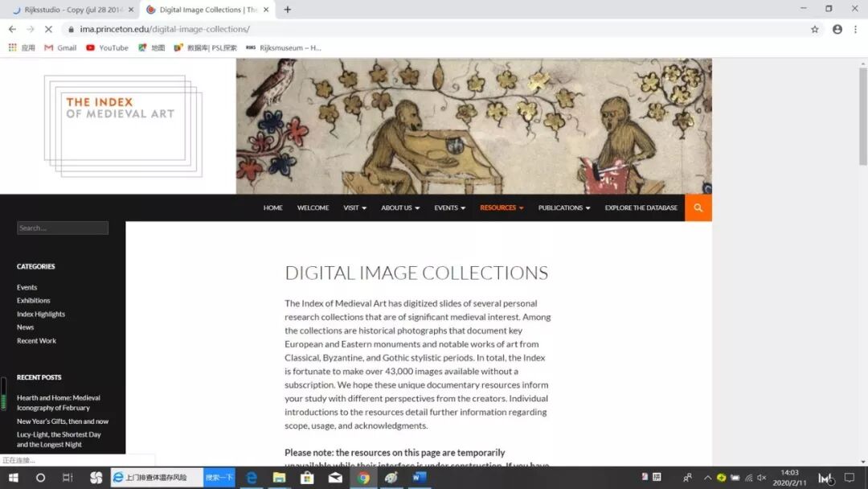Open the Chrome three-dot menu
This screenshot has width=868, height=489.
[x=855, y=29]
